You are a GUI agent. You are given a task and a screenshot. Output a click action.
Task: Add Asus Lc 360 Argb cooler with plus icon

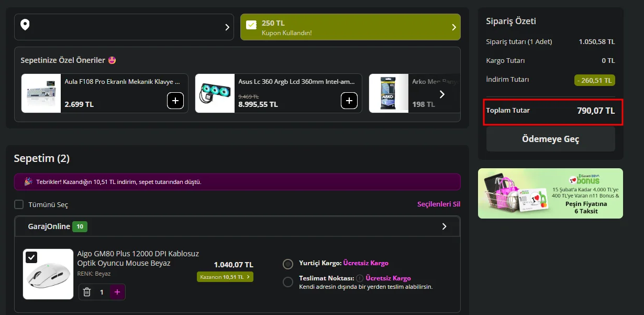[x=349, y=100]
